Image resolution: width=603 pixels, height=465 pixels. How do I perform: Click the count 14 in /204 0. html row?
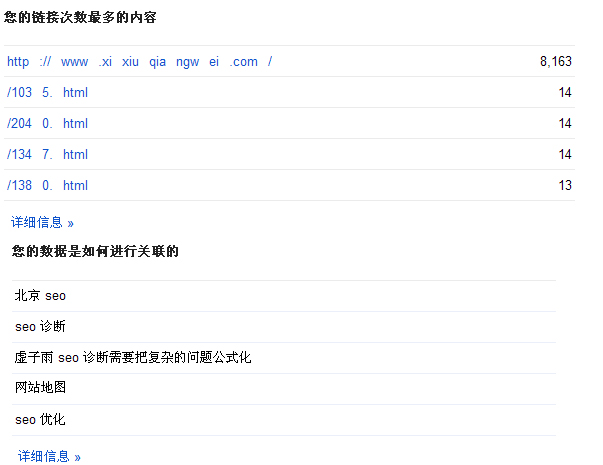point(565,124)
